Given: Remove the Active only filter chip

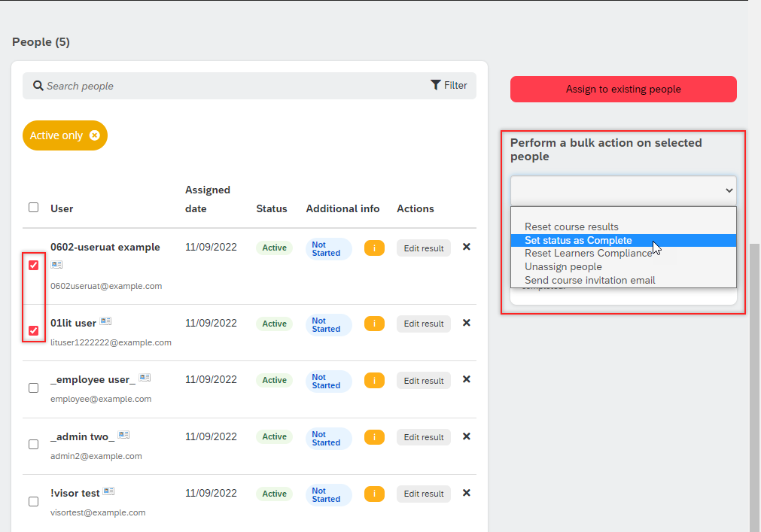Looking at the screenshot, I should click(x=95, y=135).
